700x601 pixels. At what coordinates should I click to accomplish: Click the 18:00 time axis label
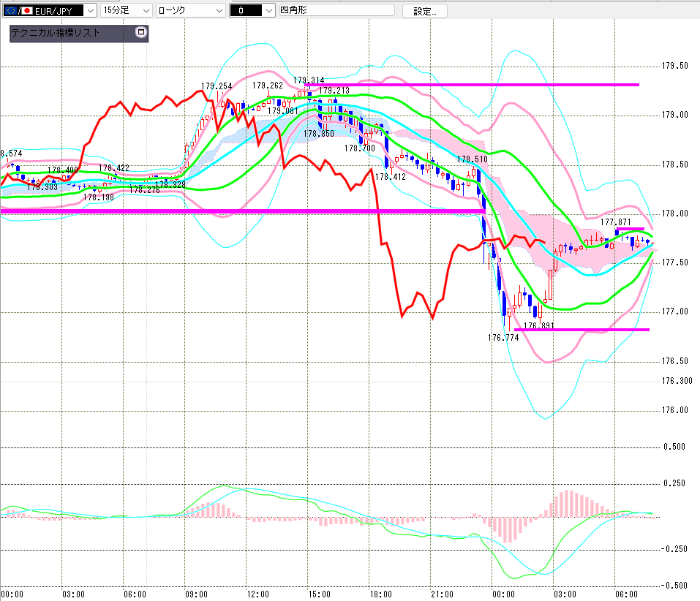click(381, 594)
